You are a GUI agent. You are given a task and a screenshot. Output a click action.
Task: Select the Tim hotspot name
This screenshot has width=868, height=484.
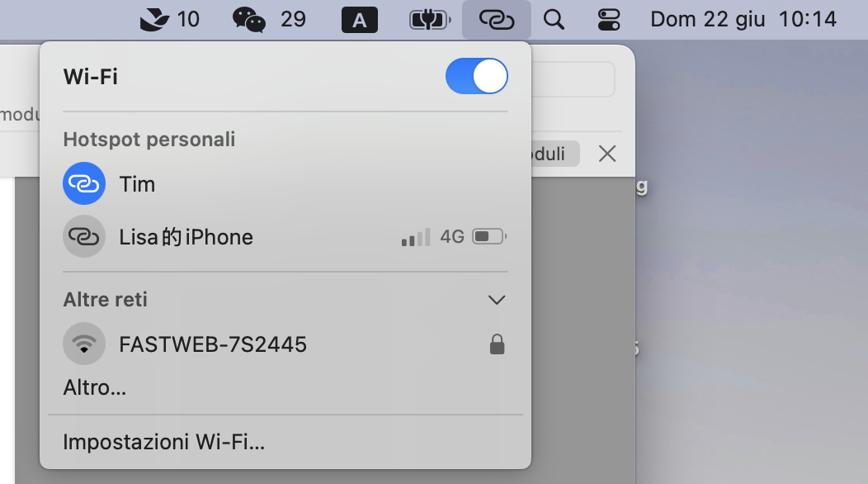137,184
